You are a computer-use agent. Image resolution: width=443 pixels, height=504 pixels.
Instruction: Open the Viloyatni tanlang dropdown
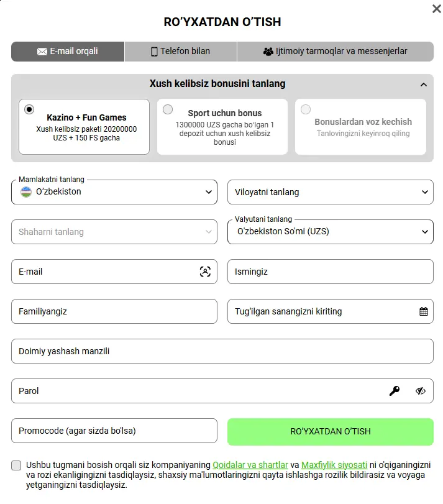(x=330, y=192)
